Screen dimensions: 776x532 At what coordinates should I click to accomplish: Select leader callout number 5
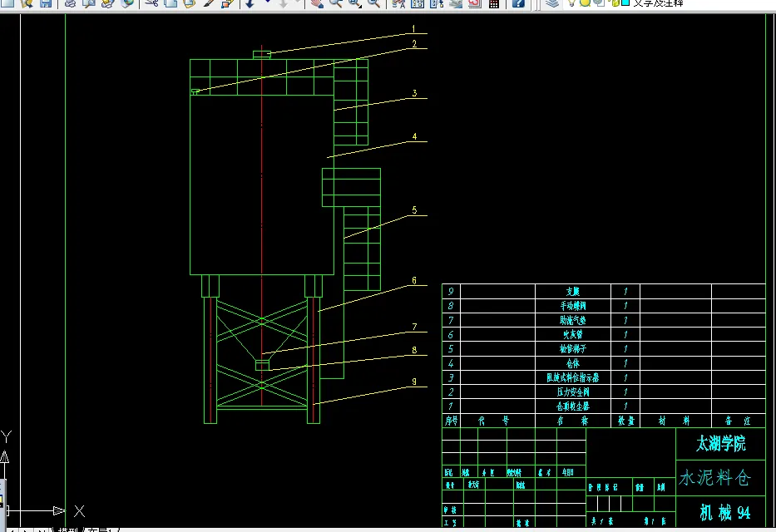[414, 210]
